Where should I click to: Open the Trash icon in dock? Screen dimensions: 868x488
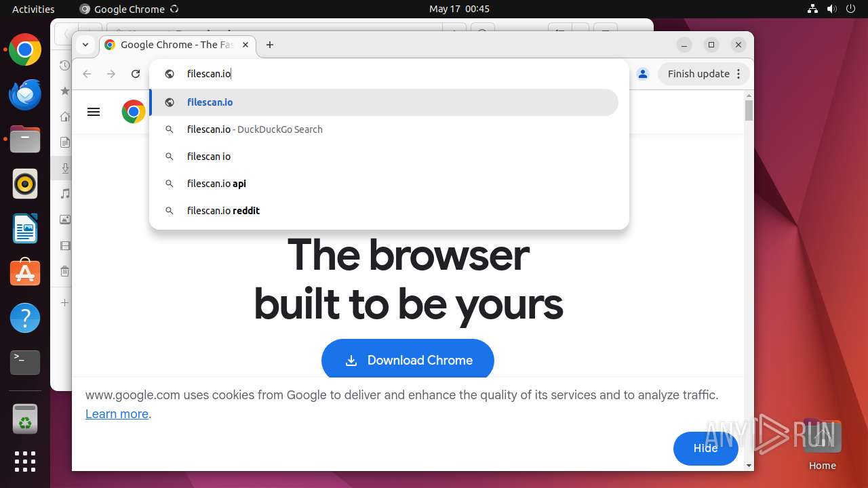pyautogui.click(x=25, y=419)
